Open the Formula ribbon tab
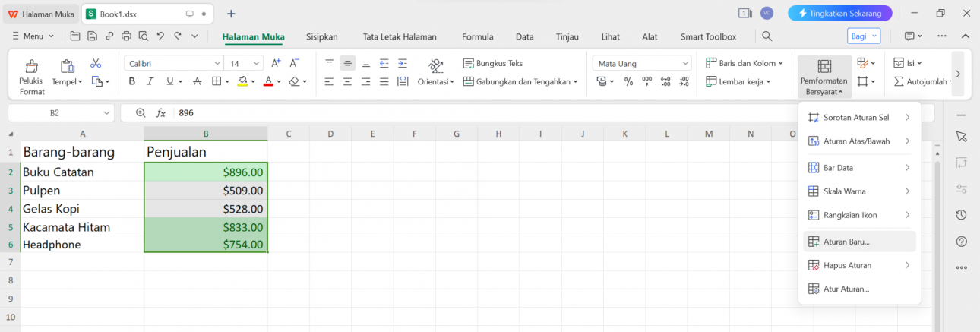This screenshot has height=332, width=980. click(478, 36)
